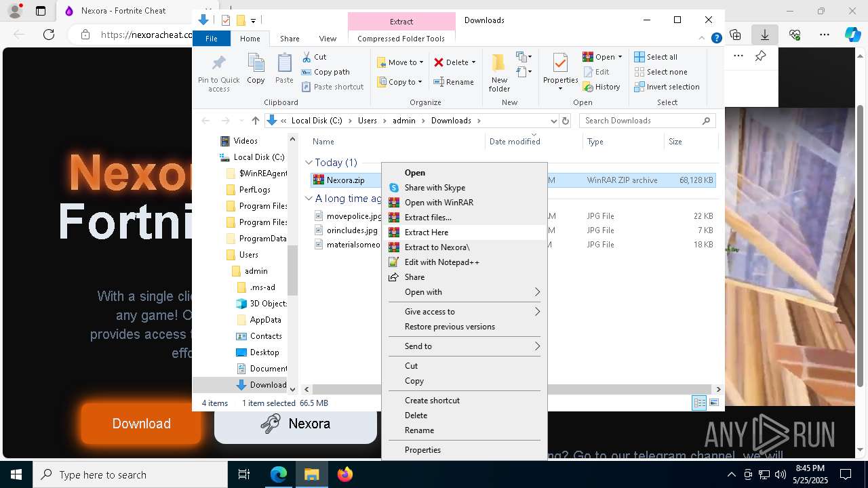Click the orange Download button

(x=141, y=424)
